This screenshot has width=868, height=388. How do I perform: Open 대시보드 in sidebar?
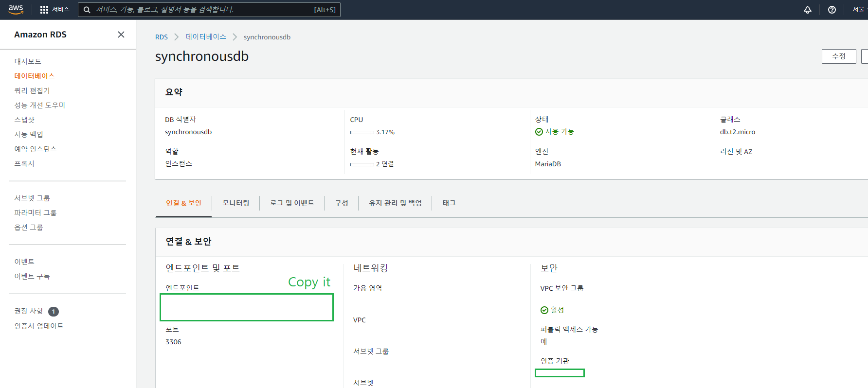(x=28, y=61)
